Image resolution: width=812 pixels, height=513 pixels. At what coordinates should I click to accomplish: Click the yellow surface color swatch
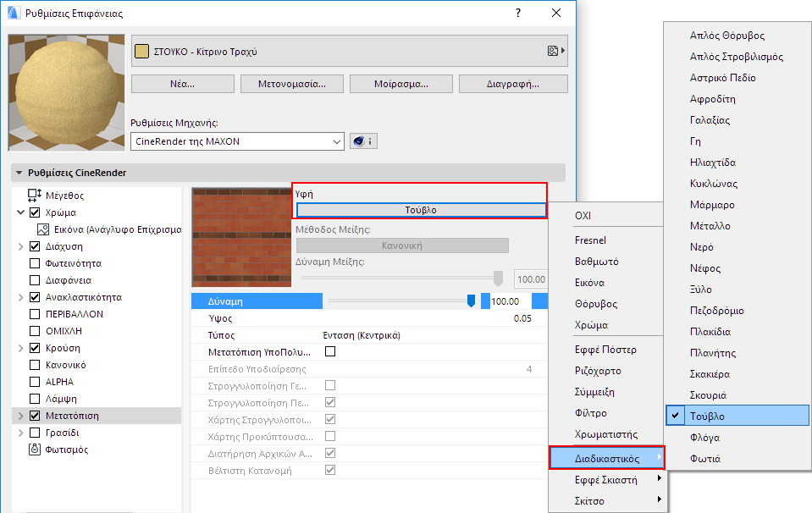click(141, 52)
